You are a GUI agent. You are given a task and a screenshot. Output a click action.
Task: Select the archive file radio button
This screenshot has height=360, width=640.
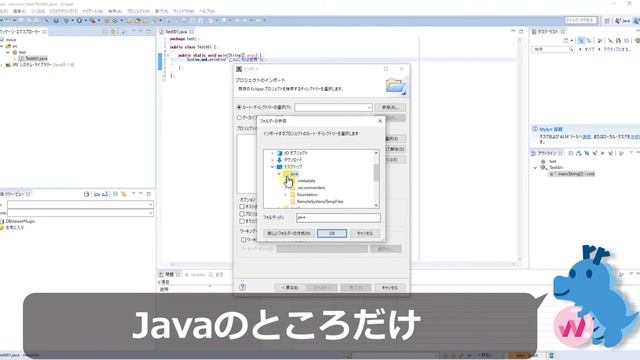[239, 118]
